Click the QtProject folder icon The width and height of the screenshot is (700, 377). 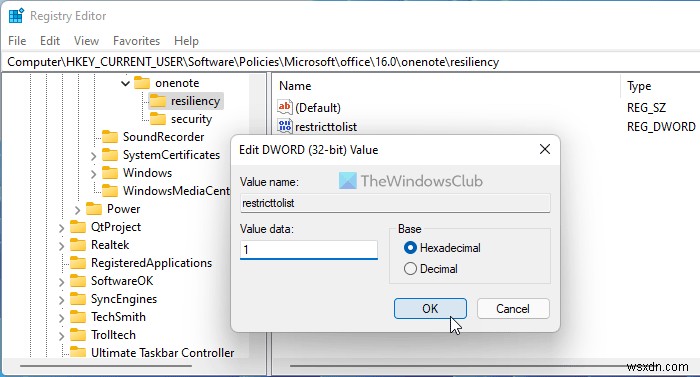click(78, 227)
